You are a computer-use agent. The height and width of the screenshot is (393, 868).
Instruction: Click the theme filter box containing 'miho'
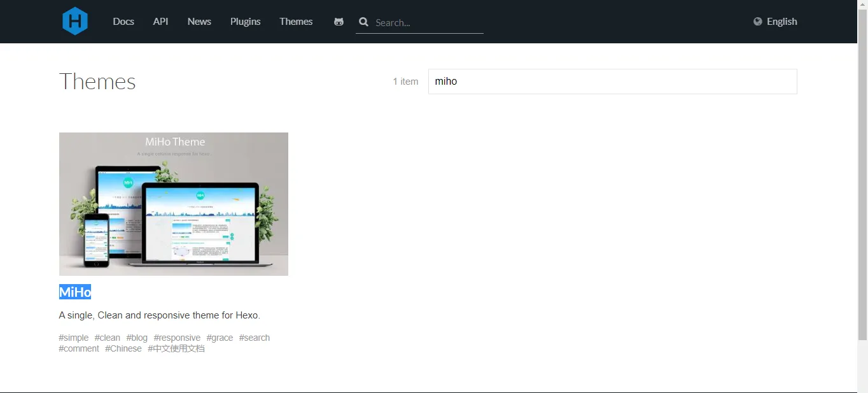pyautogui.click(x=612, y=82)
